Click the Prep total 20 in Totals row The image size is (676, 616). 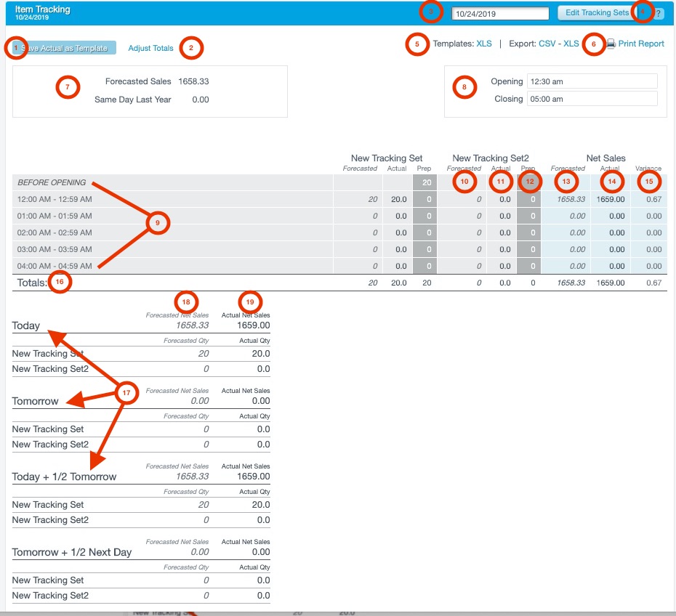(x=427, y=283)
